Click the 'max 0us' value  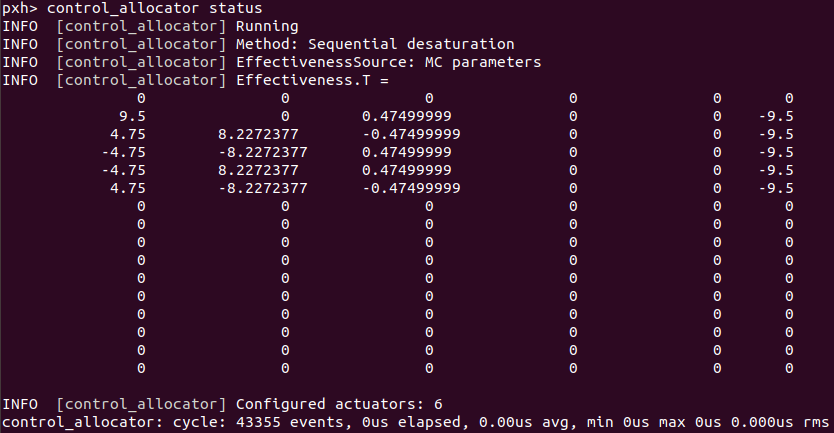point(690,422)
